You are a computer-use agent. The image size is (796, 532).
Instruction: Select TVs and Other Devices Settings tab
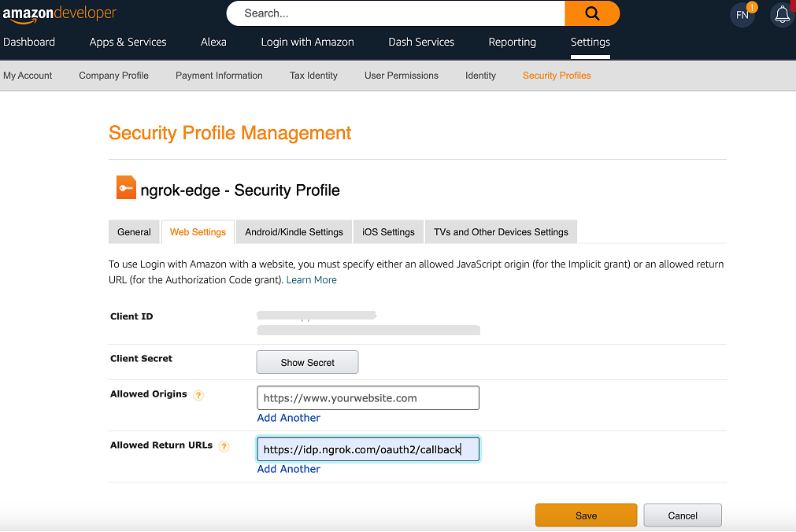tap(501, 232)
